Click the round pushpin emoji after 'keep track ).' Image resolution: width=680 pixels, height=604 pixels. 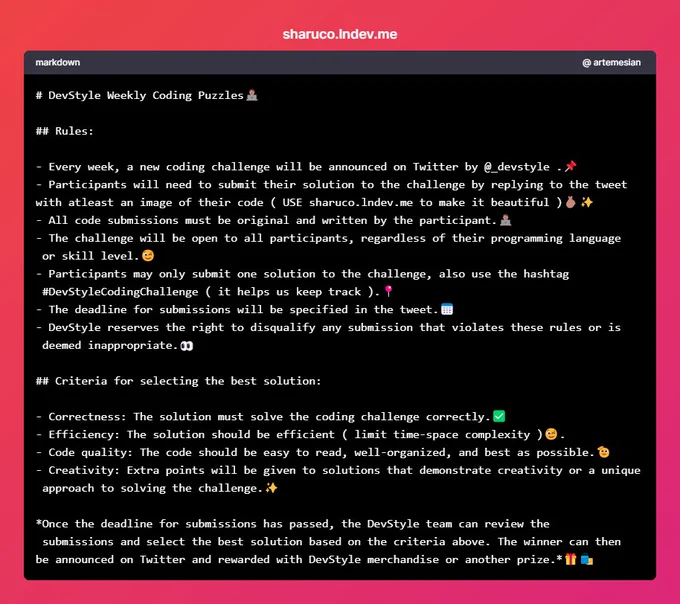click(x=389, y=291)
